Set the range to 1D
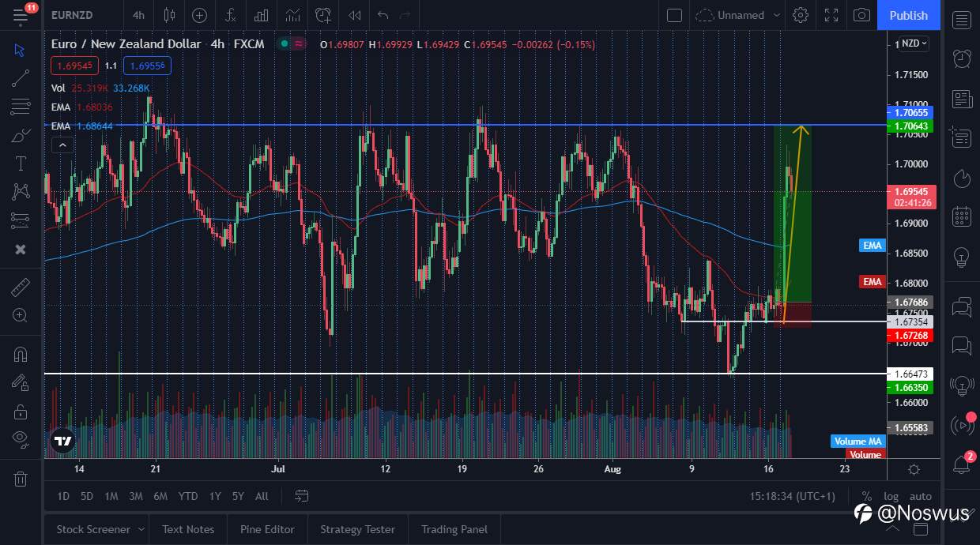 63,496
